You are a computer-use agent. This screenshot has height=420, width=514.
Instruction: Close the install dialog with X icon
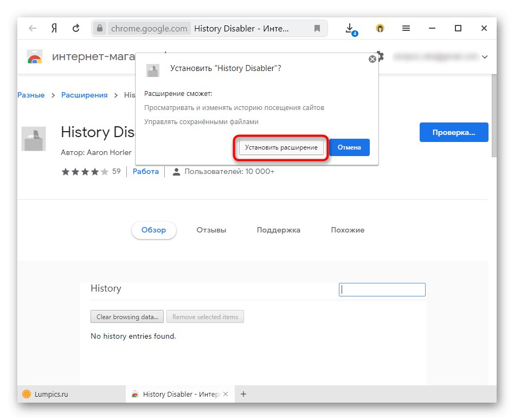pyautogui.click(x=372, y=59)
